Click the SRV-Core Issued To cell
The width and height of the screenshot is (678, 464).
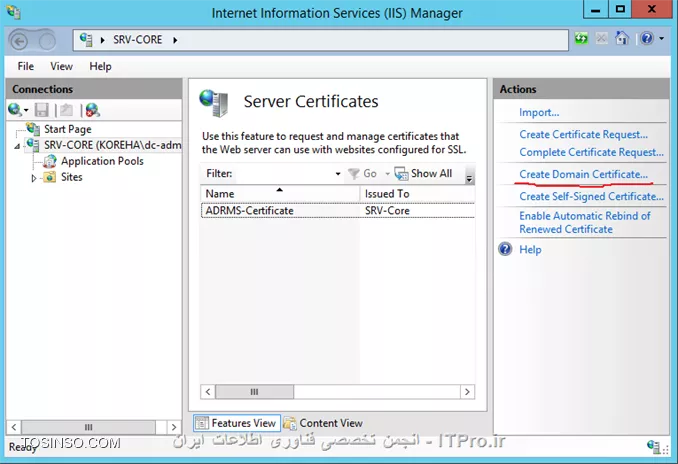point(387,211)
